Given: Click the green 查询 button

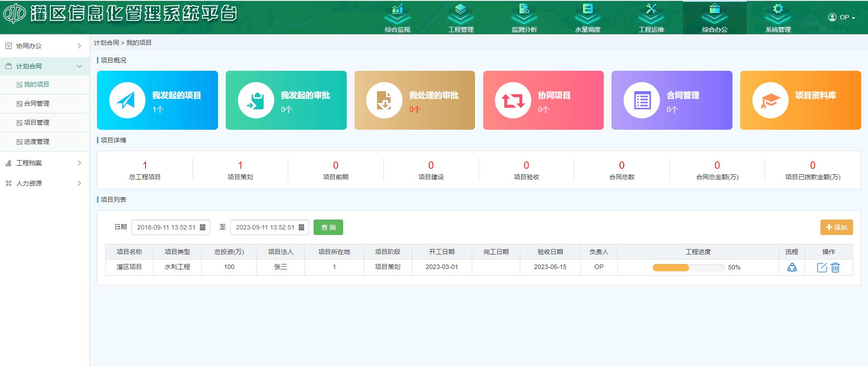Looking at the screenshot, I should [328, 227].
